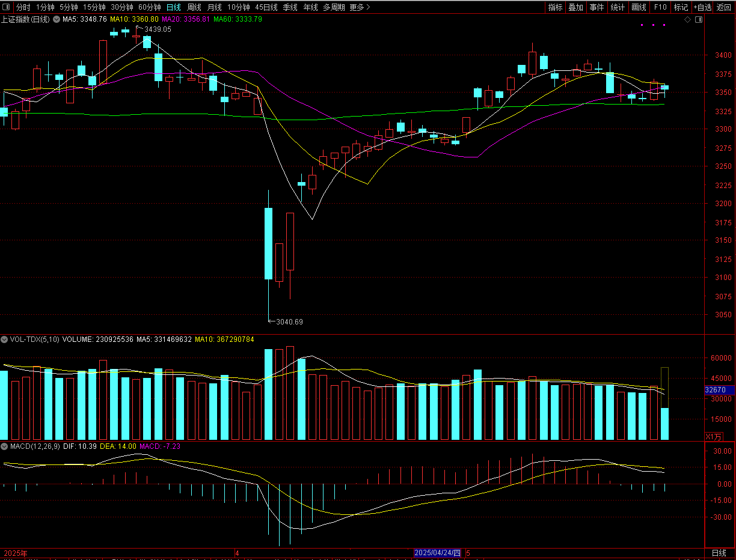Click the green MA60: 3333.79 label
Viewport: 736px width, 560px height.
click(238, 19)
